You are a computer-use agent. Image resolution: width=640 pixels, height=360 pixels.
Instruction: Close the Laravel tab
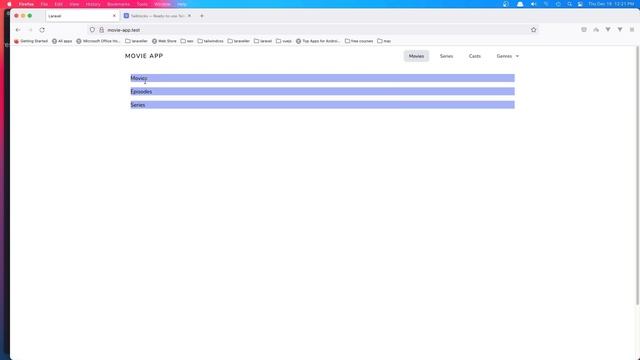(x=114, y=16)
